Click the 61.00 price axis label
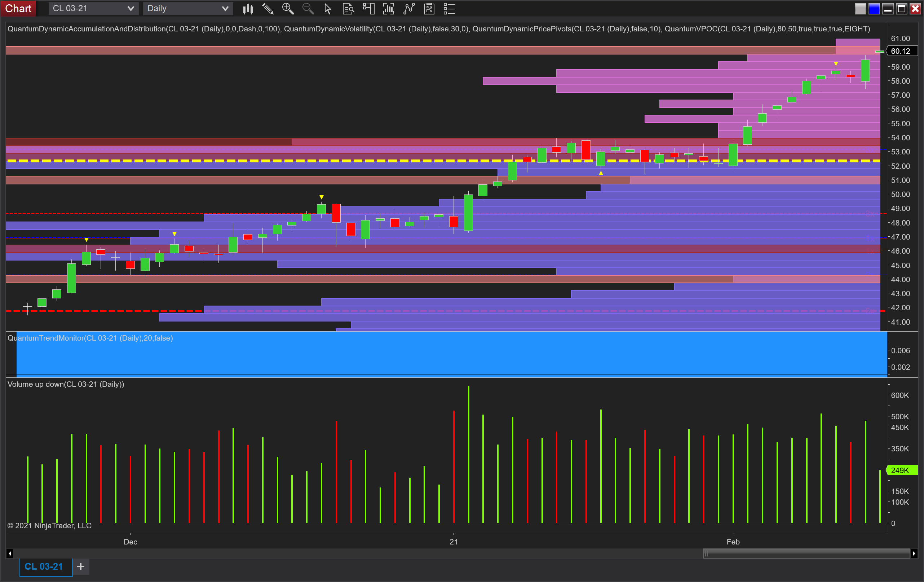 pyautogui.click(x=900, y=38)
